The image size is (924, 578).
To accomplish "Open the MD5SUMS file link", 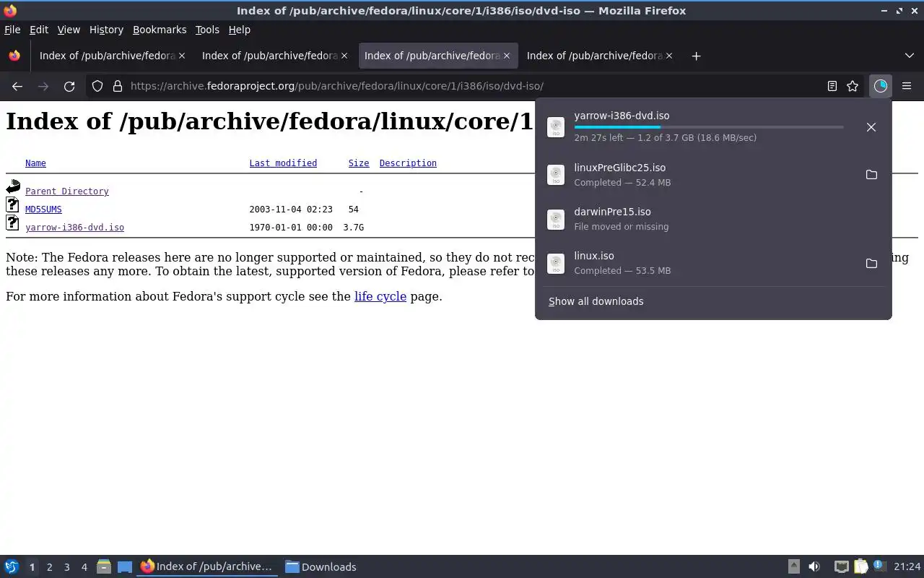I will pos(43,210).
